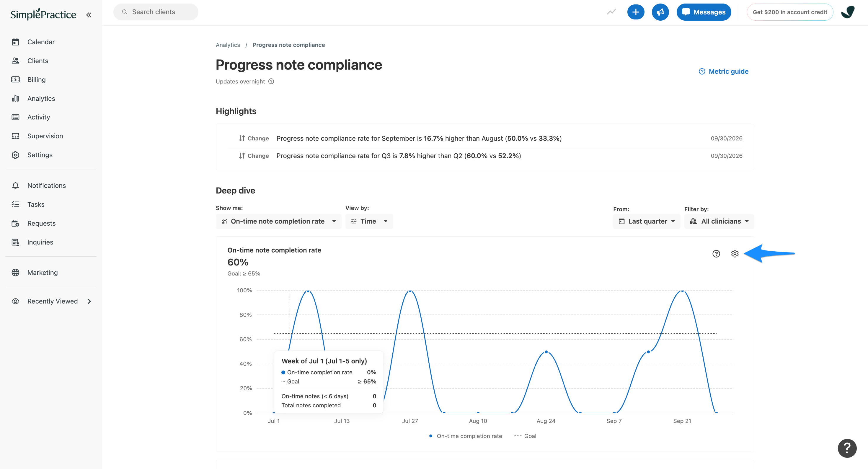Expand the Recently Viewed chevron
Image resolution: width=868 pixels, height=469 pixels.
[89, 301]
